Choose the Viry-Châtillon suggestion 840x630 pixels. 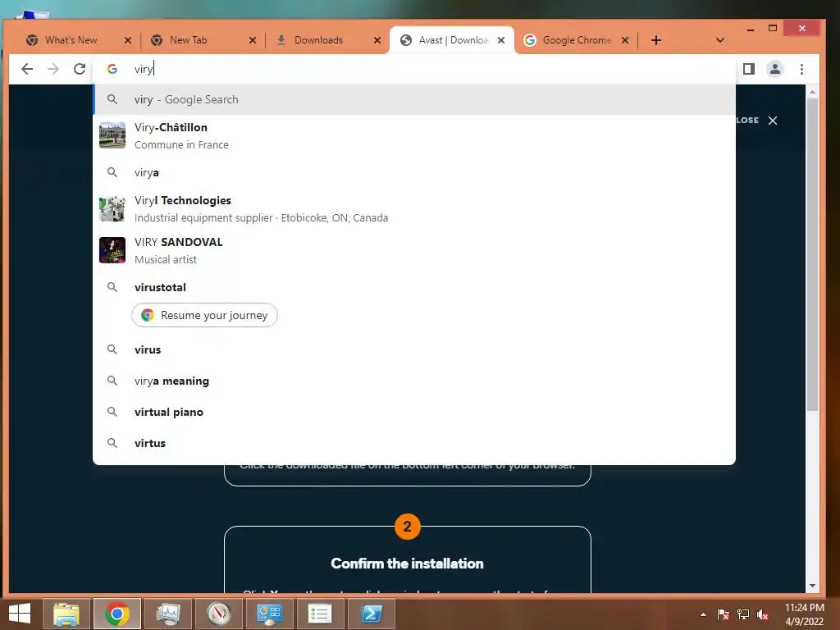tap(414, 135)
